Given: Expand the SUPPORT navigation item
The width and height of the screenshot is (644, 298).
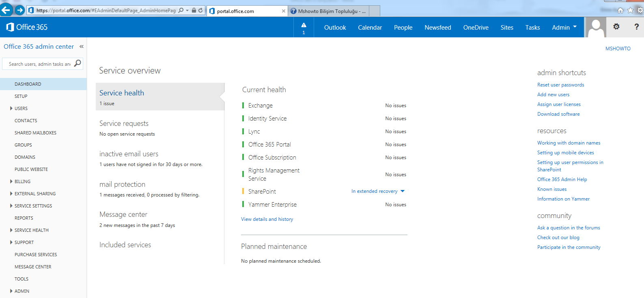Looking at the screenshot, I should [x=11, y=242].
